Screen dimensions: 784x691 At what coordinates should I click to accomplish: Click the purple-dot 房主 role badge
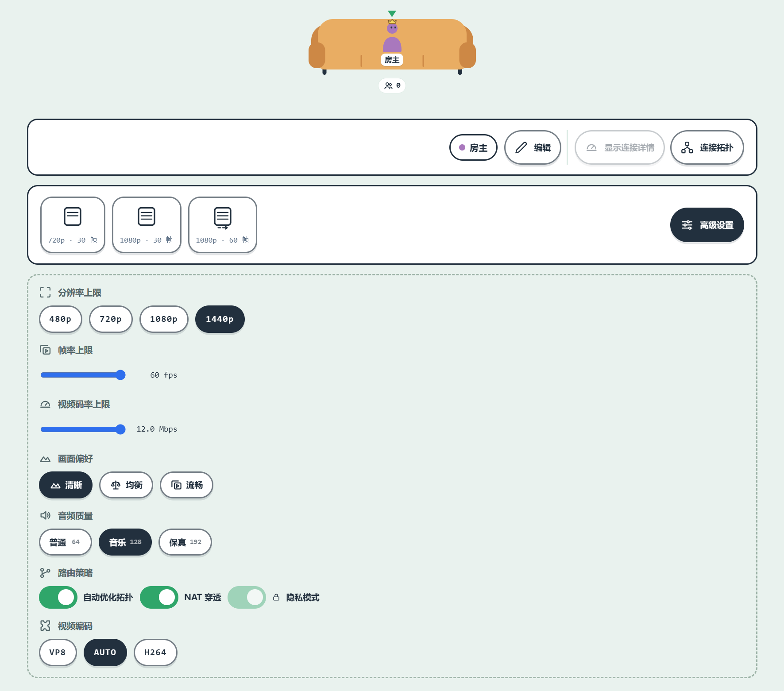pyautogui.click(x=473, y=147)
